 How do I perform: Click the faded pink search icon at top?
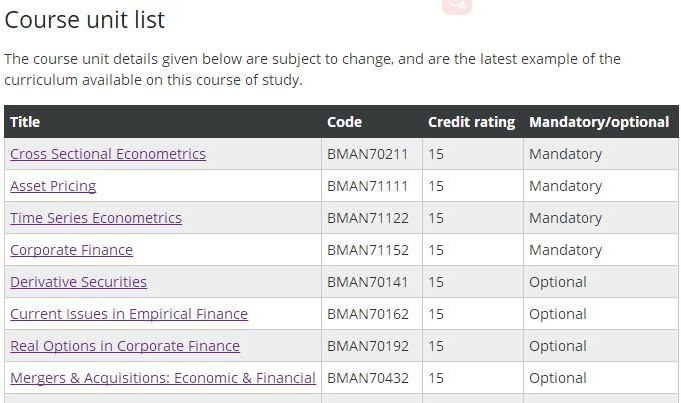click(457, 7)
